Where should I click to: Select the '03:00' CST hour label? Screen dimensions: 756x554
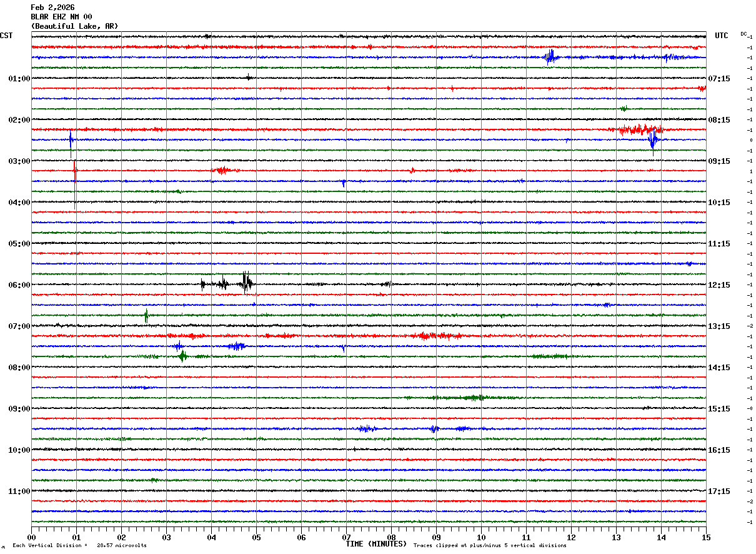(x=19, y=161)
